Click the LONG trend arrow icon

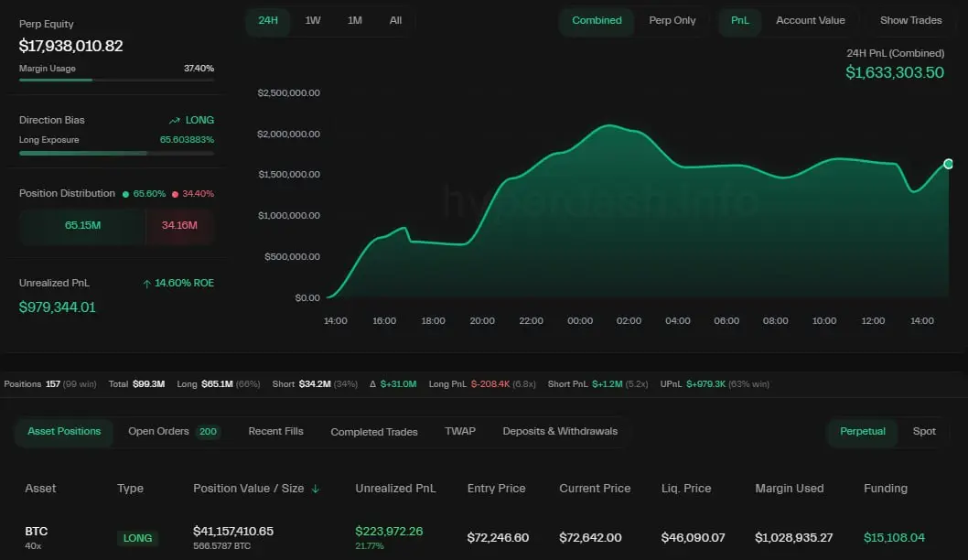pos(175,121)
